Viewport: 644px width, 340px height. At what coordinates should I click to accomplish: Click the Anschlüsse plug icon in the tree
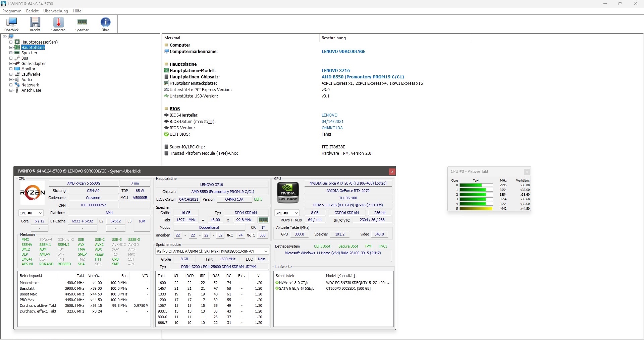(17, 90)
